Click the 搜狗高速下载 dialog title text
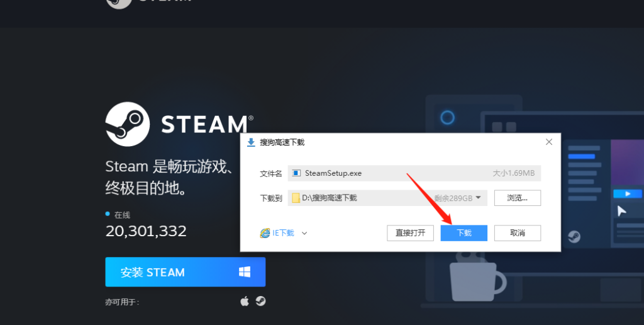Viewport: 644px width, 325px height. pos(282,142)
